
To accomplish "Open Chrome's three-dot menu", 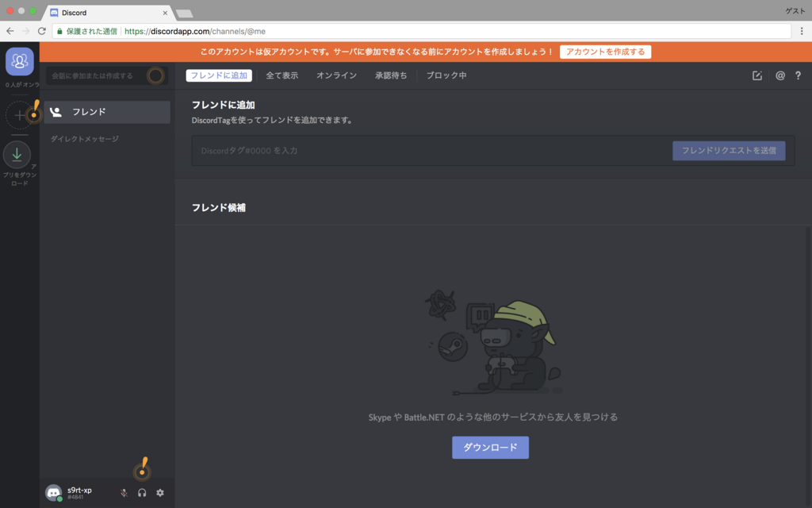I will pyautogui.click(x=802, y=31).
